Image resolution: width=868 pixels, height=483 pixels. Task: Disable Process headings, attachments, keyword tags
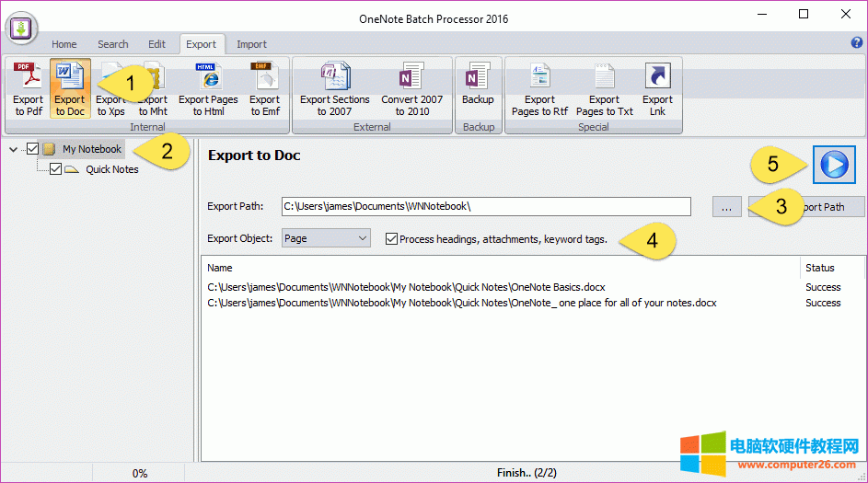point(392,239)
